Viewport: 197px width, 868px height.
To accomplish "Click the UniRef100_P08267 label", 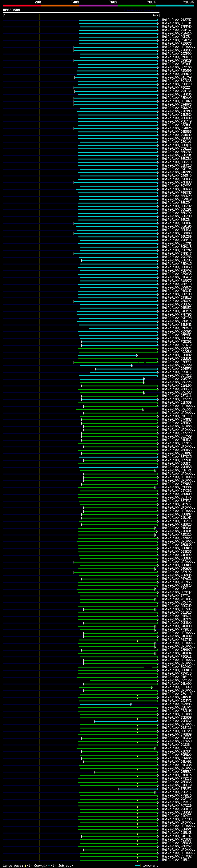I will 176,847.
